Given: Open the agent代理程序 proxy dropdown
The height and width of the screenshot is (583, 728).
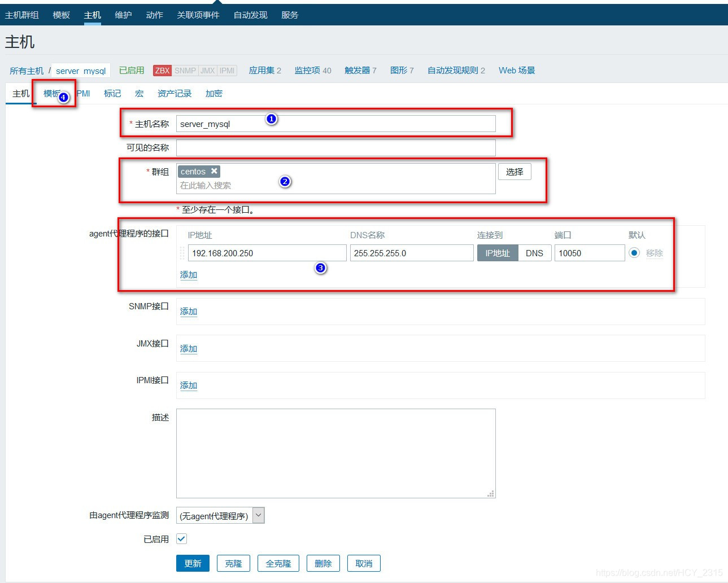Looking at the screenshot, I should point(220,515).
